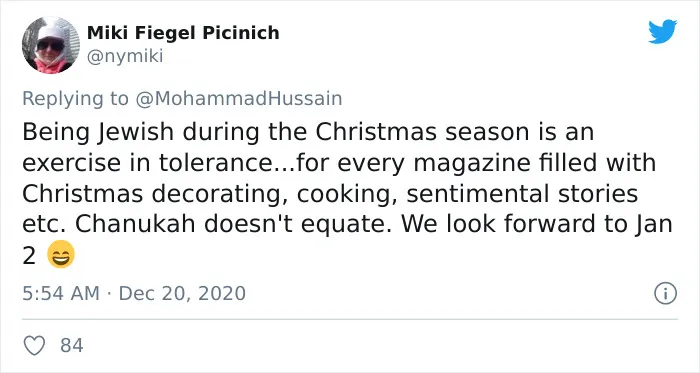700x373 pixels.
Task: Visit the @nymiki handle
Action: [x=125, y=57]
